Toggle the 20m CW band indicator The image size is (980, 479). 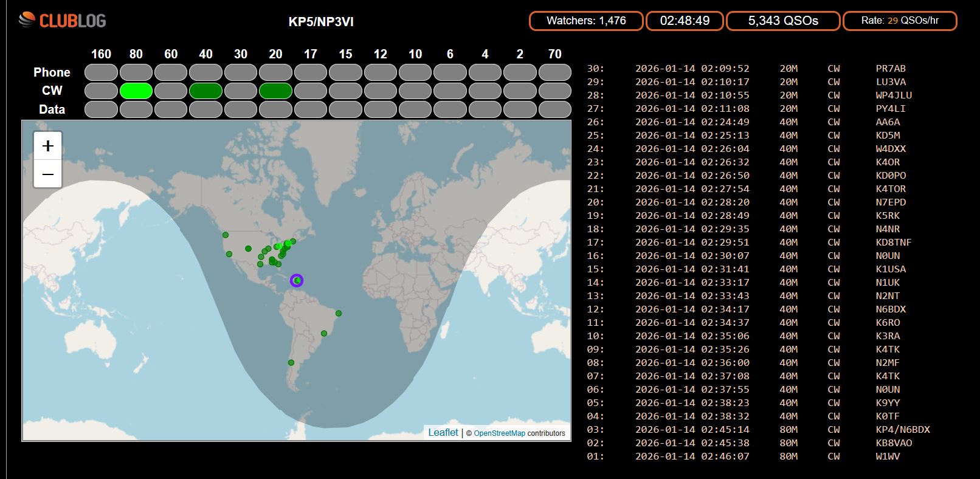coord(275,91)
